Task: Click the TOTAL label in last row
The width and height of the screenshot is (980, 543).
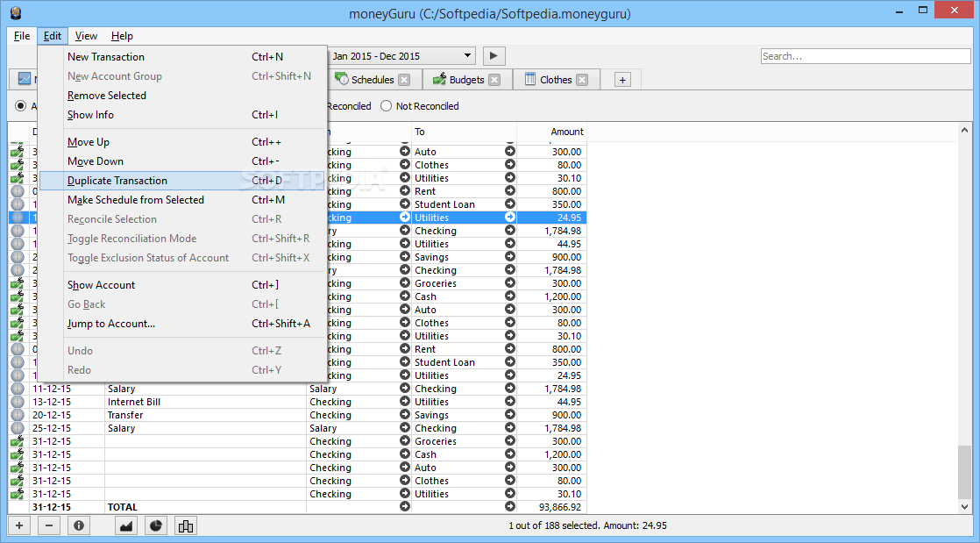Action: pyautogui.click(x=123, y=507)
